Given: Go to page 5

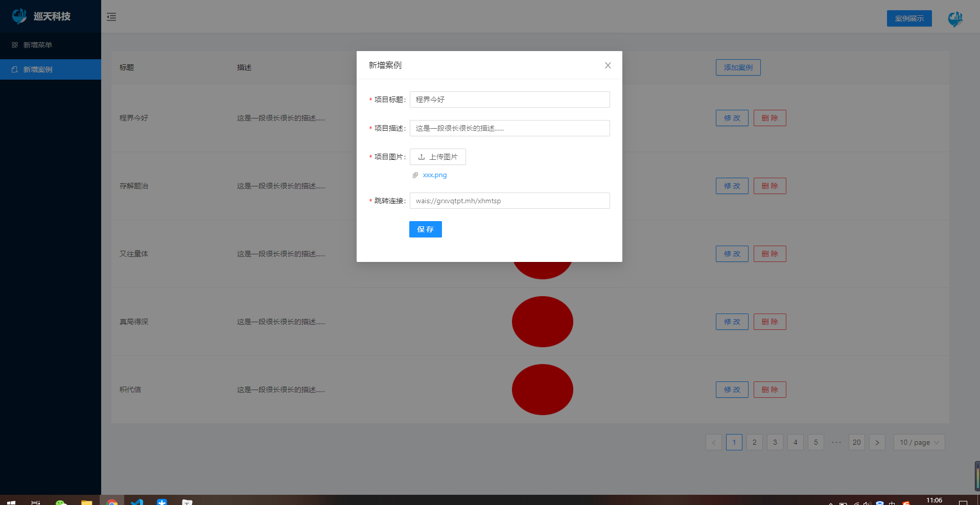Looking at the screenshot, I should [x=816, y=442].
